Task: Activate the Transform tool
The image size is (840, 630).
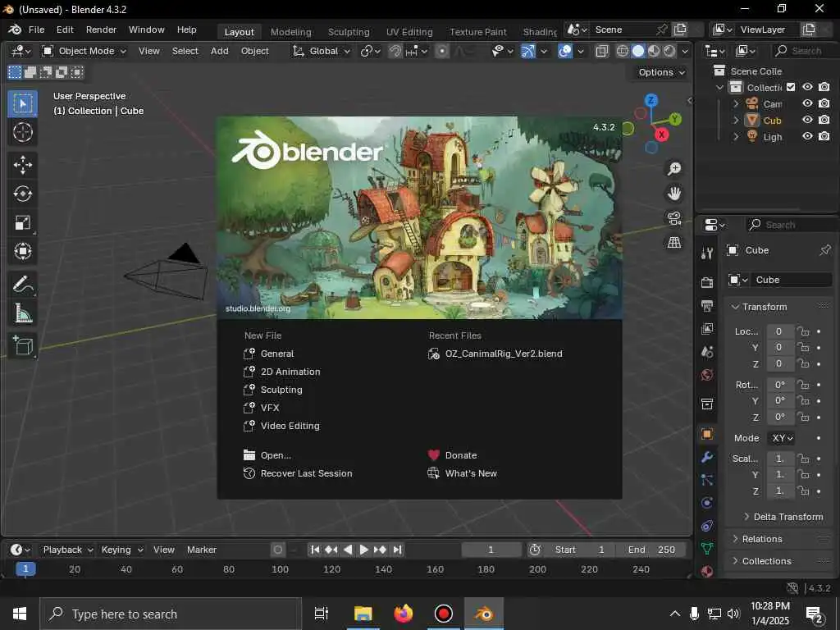Action: [22, 251]
